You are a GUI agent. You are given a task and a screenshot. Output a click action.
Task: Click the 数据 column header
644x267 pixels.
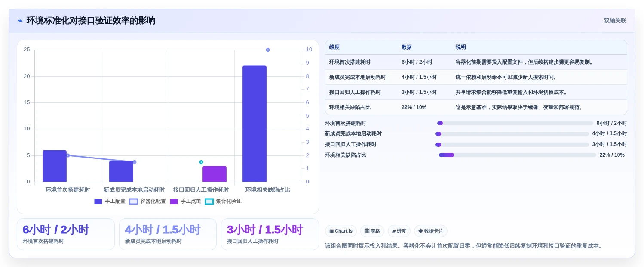click(407, 47)
